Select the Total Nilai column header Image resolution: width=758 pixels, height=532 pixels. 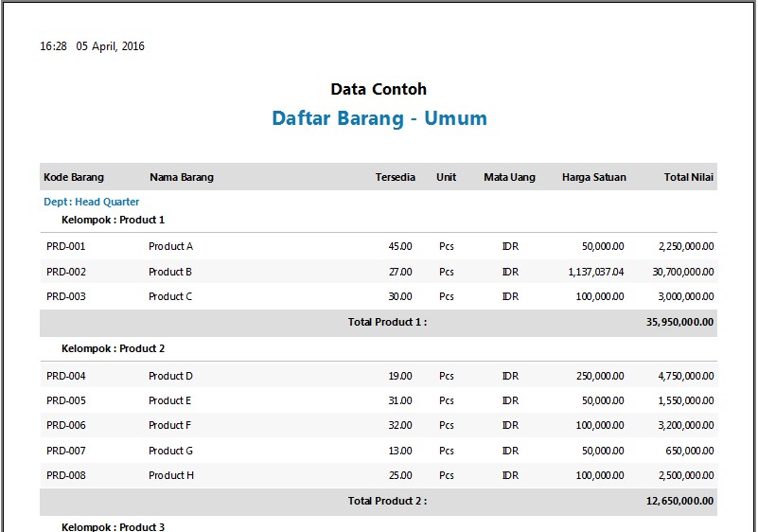(x=688, y=177)
